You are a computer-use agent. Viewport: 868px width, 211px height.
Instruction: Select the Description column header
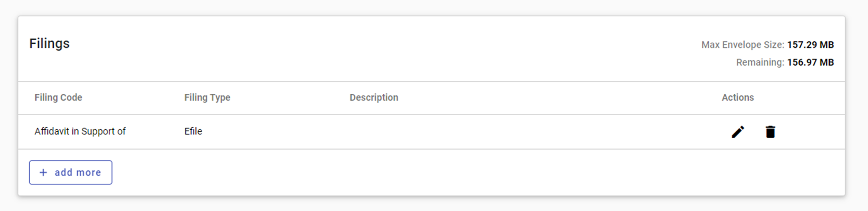tap(374, 97)
